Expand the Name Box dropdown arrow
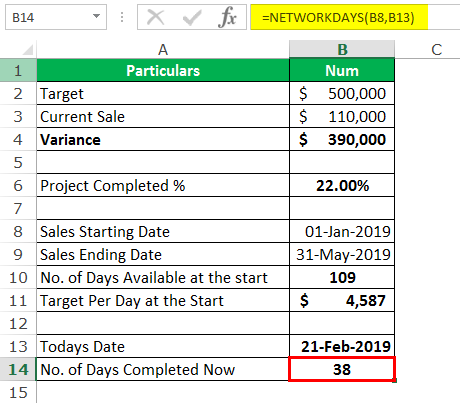460x403 pixels. [x=96, y=16]
